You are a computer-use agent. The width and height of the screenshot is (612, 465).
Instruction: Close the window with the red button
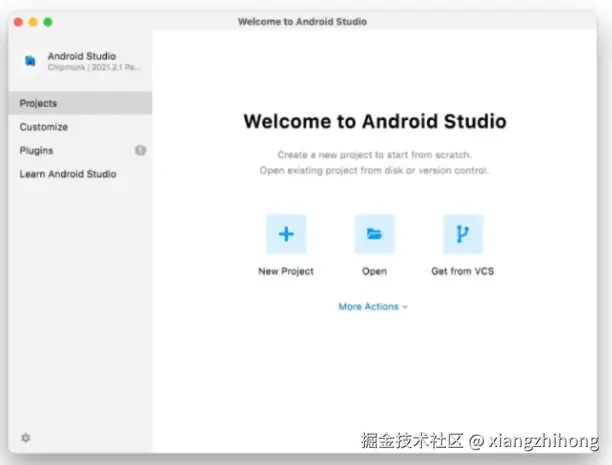point(18,22)
